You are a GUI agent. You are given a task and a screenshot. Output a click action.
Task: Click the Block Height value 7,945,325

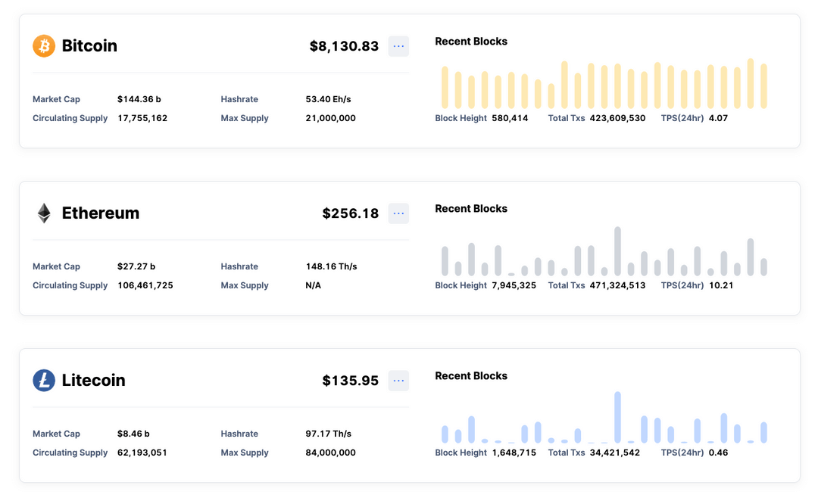[x=514, y=285]
